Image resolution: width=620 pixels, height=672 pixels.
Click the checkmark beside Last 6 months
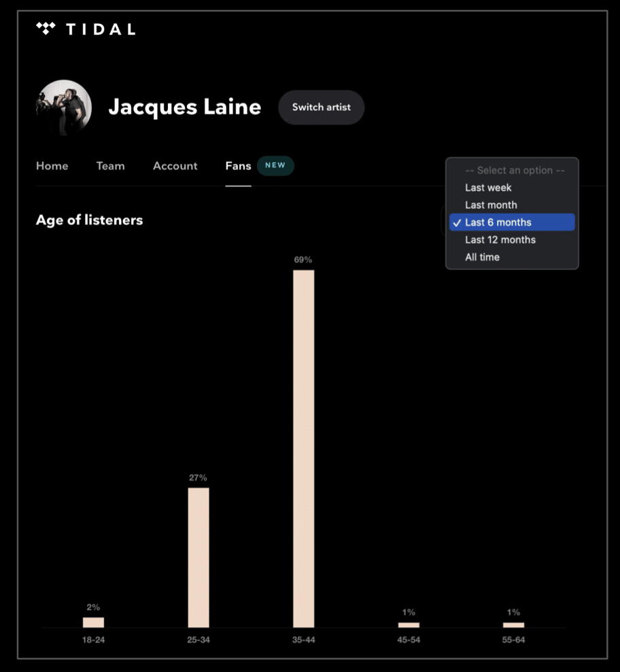click(x=458, y=222)
